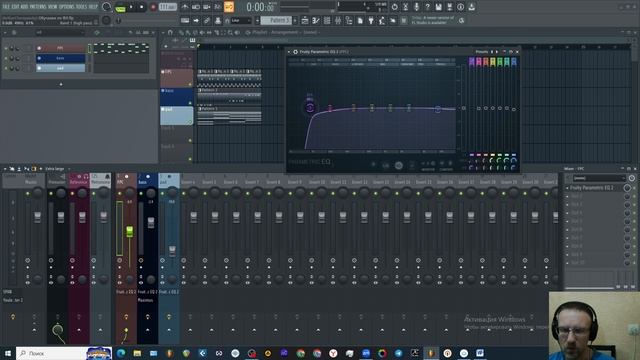The height and width of the screenshot is (360, 640).
Task: Open the VIEW menu
Action: coord(53,7)
